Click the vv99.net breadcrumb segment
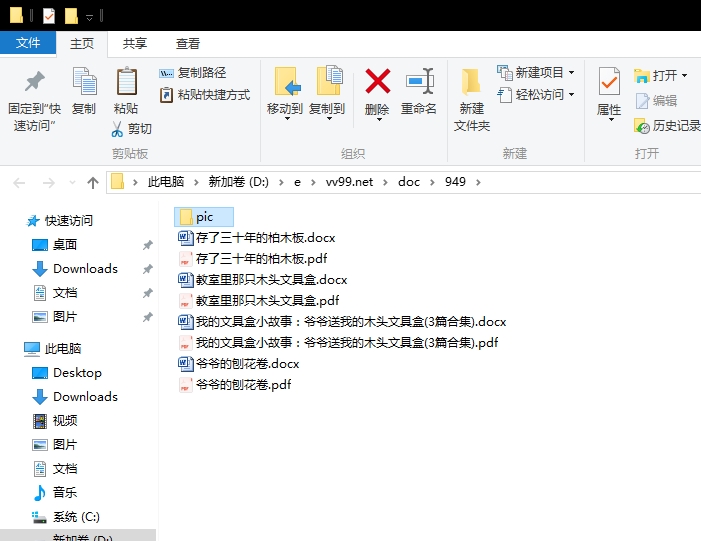This screenshot has width=701, height=541. pos(349,182)
